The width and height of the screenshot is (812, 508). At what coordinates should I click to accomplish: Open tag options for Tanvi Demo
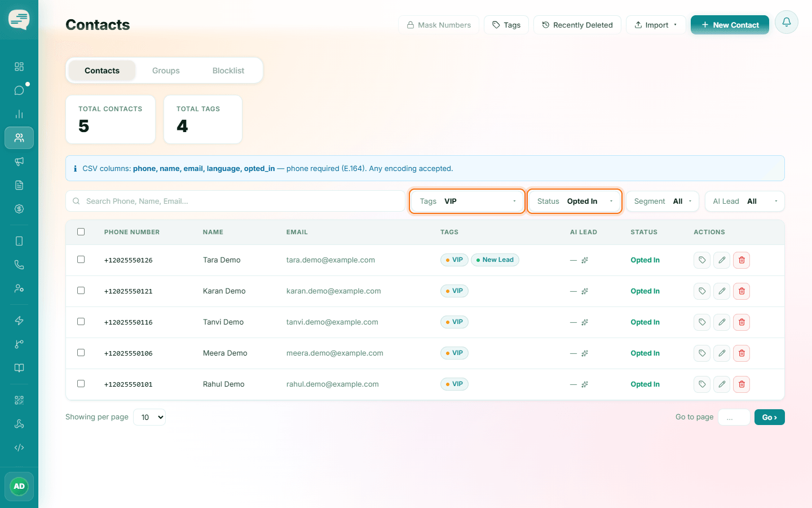point(702,322)
